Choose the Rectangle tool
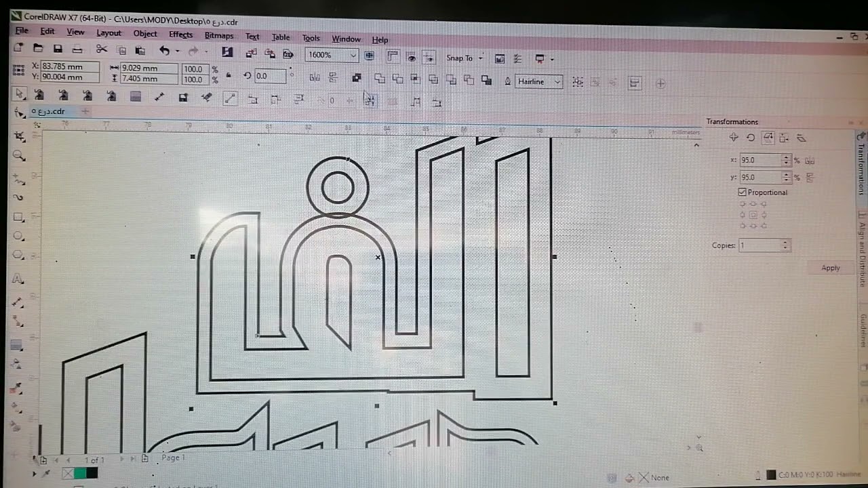868x488 pixels. pos(19,217)
